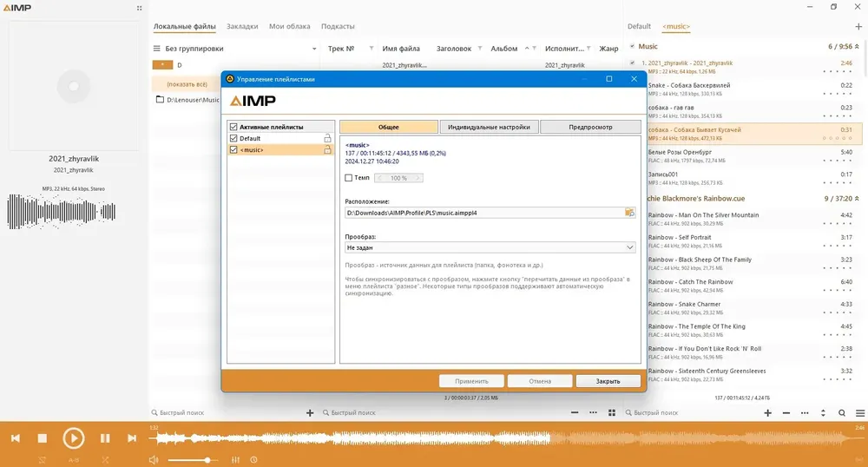
Task: Skip to previous track in player bar
Action: (16, 438)
